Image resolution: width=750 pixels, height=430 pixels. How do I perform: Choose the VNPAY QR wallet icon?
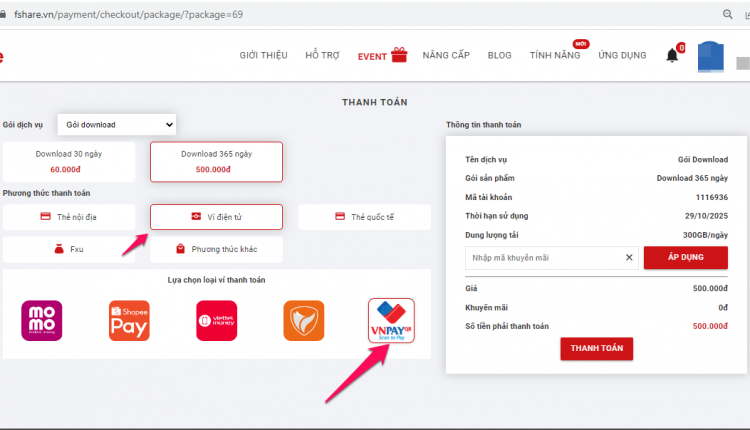[x=391, y=320]
